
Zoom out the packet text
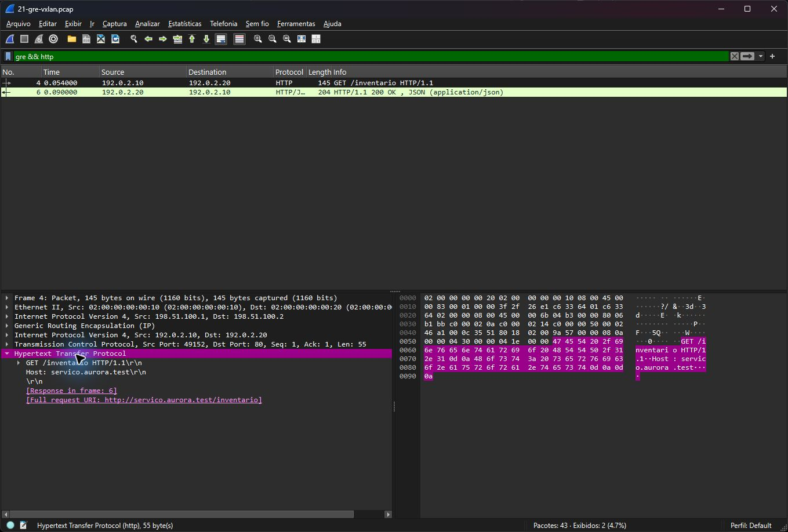273,39
